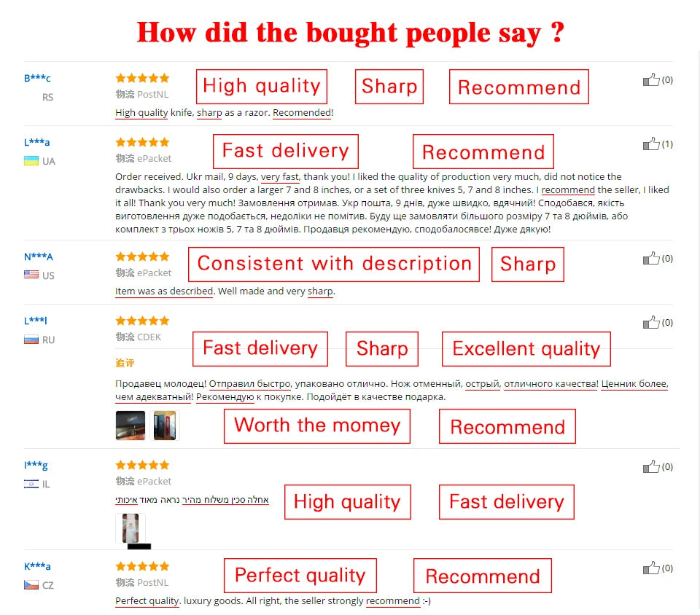Open reviewer B***c's profile name
This screenshot has height=615, width=700.
pyautogui.click(x=37, y=79)
